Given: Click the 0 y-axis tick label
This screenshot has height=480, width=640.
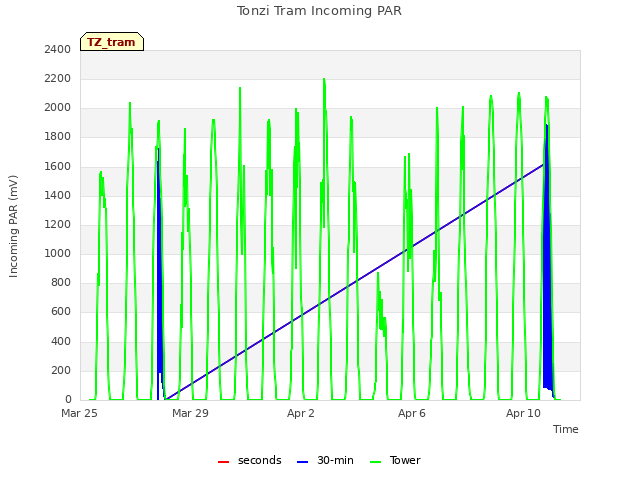Looking at the screenshot, I should coord(68,400).
